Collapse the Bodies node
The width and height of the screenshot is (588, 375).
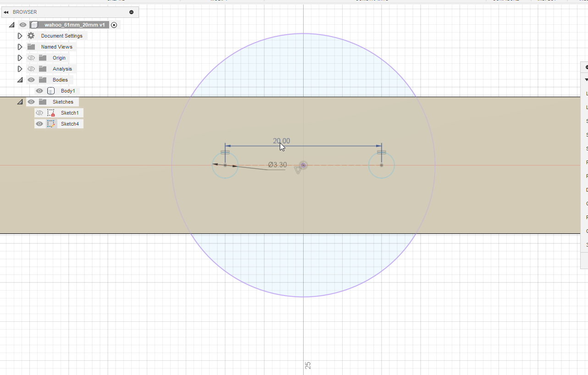[20, 80]
